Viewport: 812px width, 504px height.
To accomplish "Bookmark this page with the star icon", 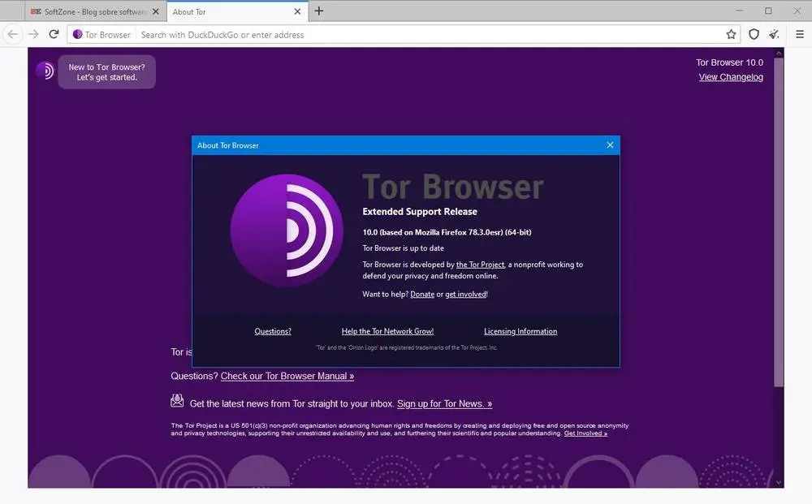I will [x=731, y=35].
